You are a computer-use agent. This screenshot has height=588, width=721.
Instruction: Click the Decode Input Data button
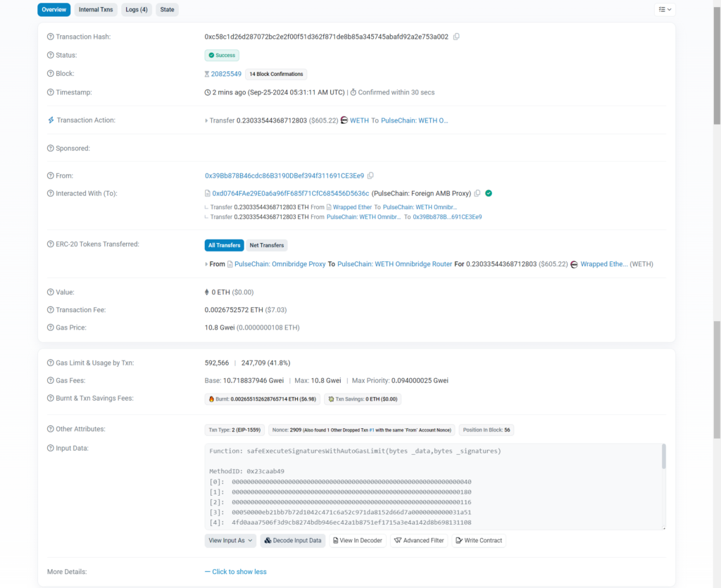coord(293,541)
